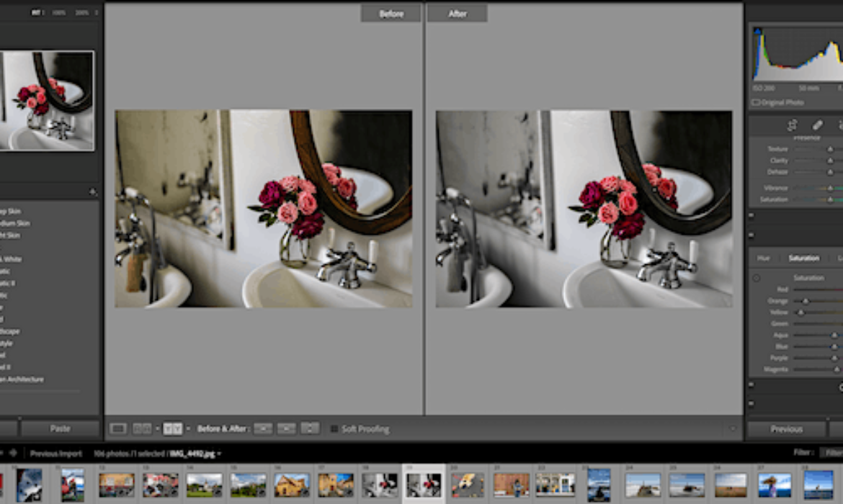The image size is (843, 504).
Task: Click the Magenta saturation slider handle
Action: pyautogui.click(x=837, y=369)
